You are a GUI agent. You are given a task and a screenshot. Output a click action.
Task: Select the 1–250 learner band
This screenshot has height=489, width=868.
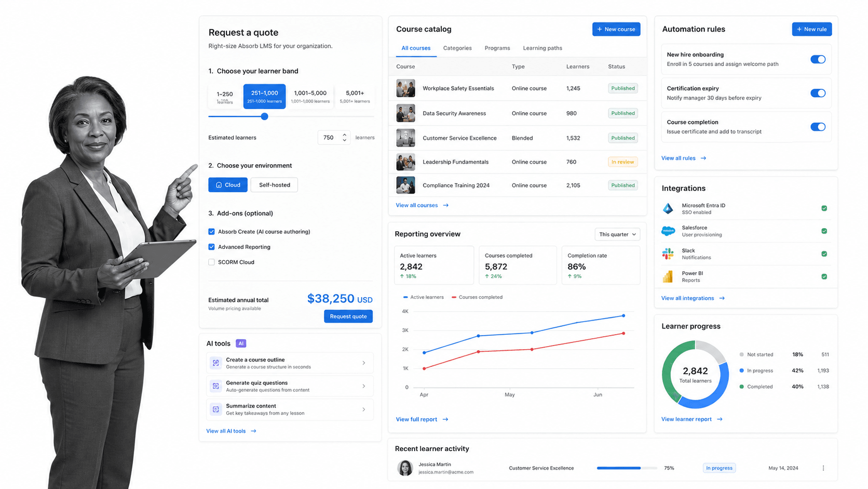pyautogui.click(x=225, y=97)
